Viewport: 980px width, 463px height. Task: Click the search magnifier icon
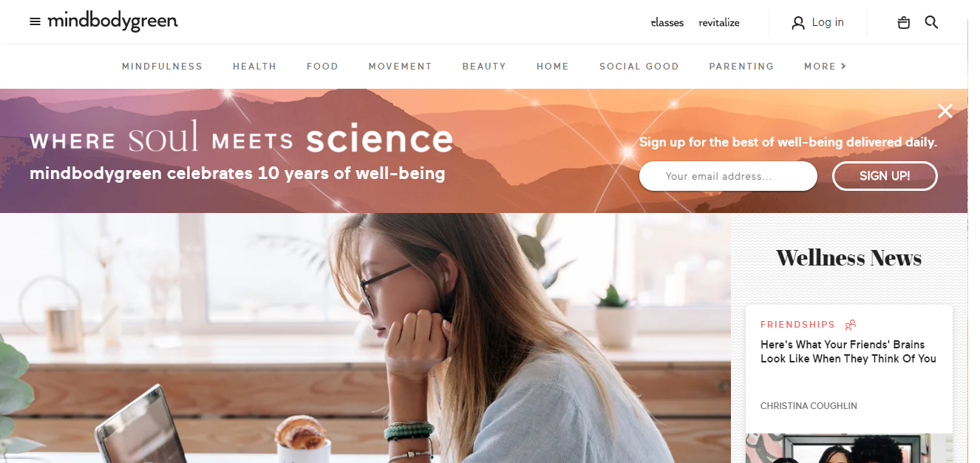click(x=931, y=22)
